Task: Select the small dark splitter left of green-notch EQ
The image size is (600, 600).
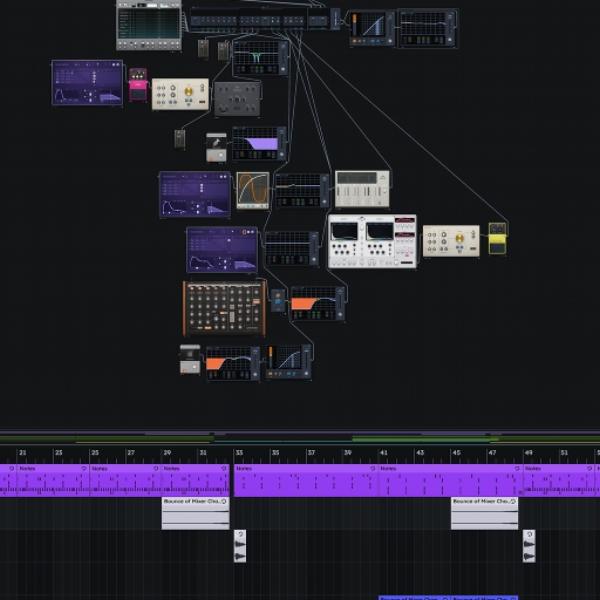Action: click(203, 49)
